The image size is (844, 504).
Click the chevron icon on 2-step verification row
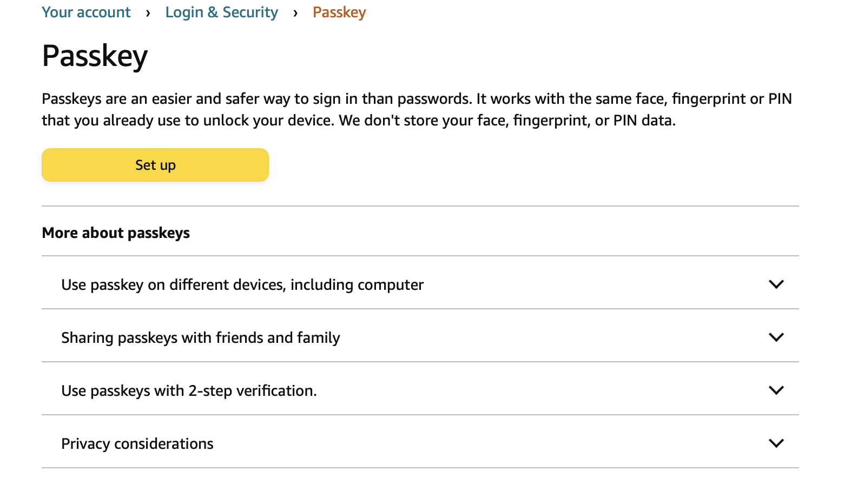(x=776, y=390)
